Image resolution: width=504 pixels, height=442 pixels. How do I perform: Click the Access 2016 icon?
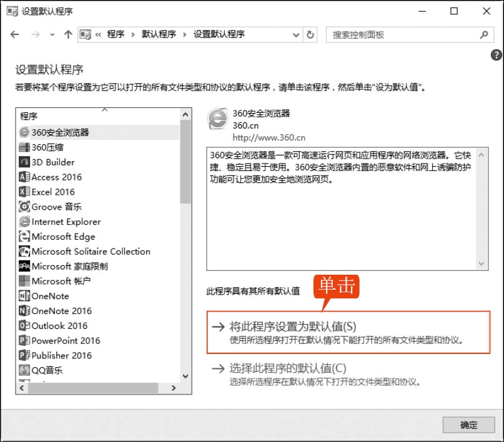point(24,177)
